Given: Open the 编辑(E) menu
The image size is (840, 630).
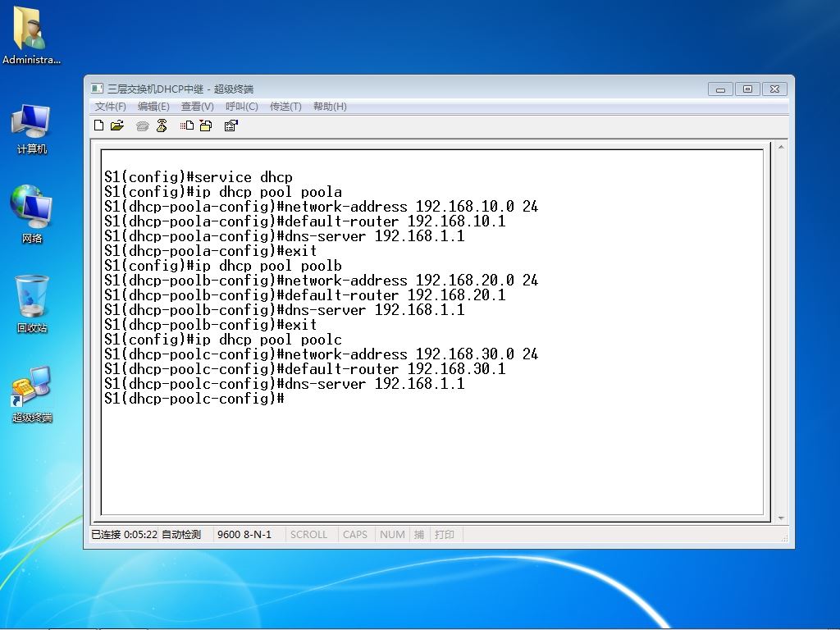Looking at the screenshot, I should click(153, 107).
